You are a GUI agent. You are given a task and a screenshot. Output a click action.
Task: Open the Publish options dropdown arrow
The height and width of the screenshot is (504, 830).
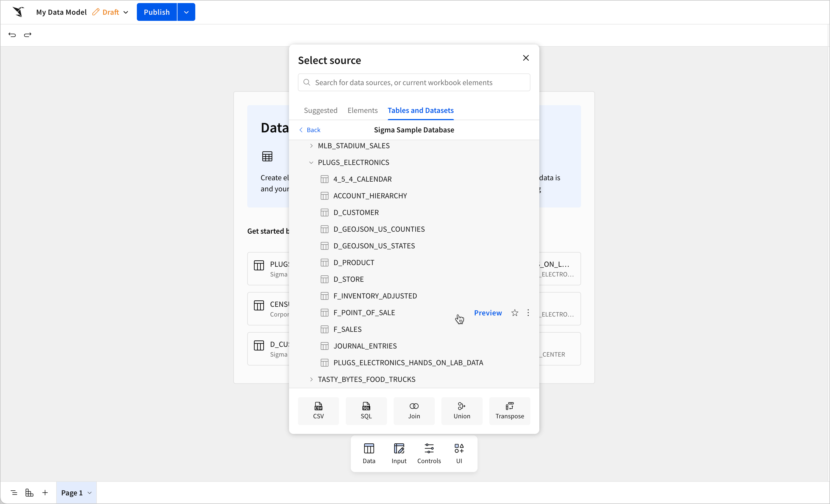(186, 12)
